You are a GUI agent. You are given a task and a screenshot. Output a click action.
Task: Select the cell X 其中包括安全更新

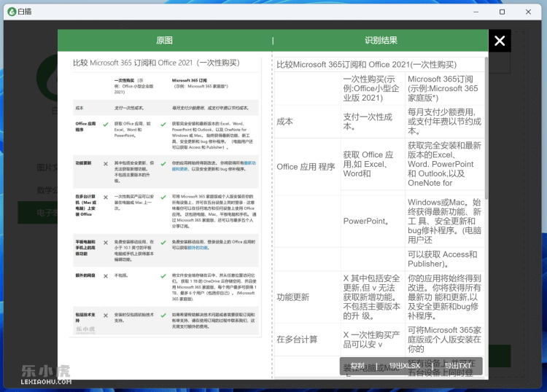[373, 297]
